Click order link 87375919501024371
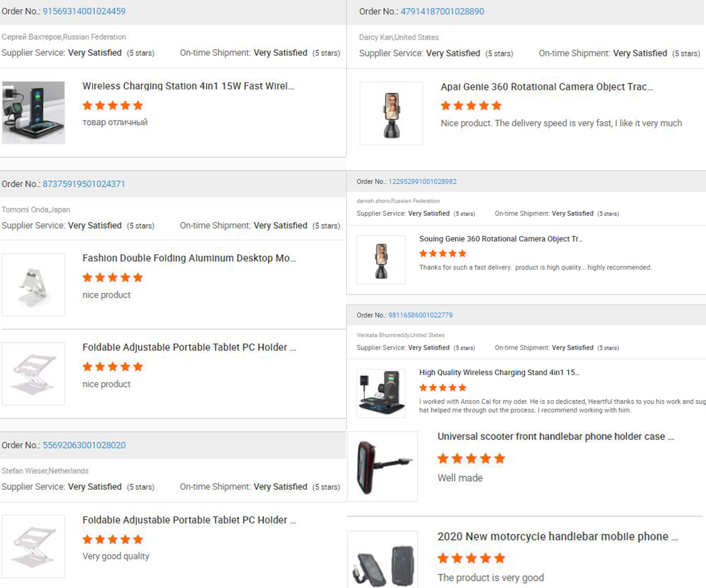Image resolution: width=706 pixels, height=588 pixels. (x=84, y=184)
